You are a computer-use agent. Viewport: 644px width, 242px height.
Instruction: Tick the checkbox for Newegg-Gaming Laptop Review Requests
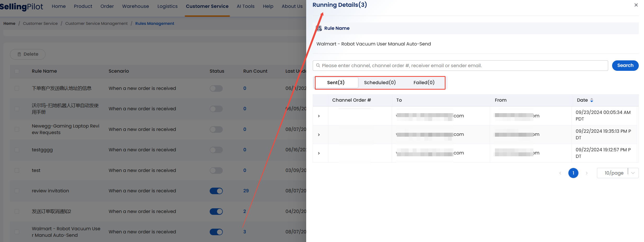coord(17,129)
